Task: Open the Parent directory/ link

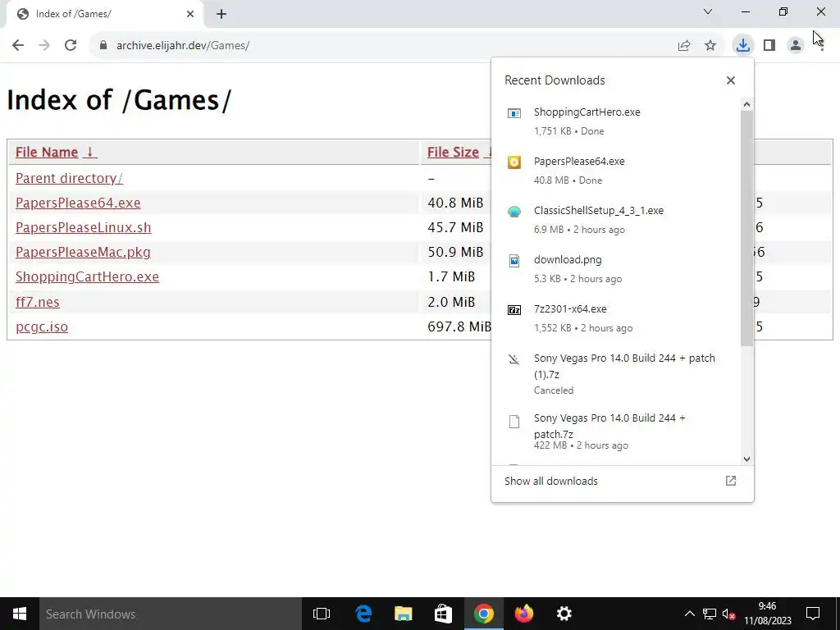Action: [x=69, y=178]
